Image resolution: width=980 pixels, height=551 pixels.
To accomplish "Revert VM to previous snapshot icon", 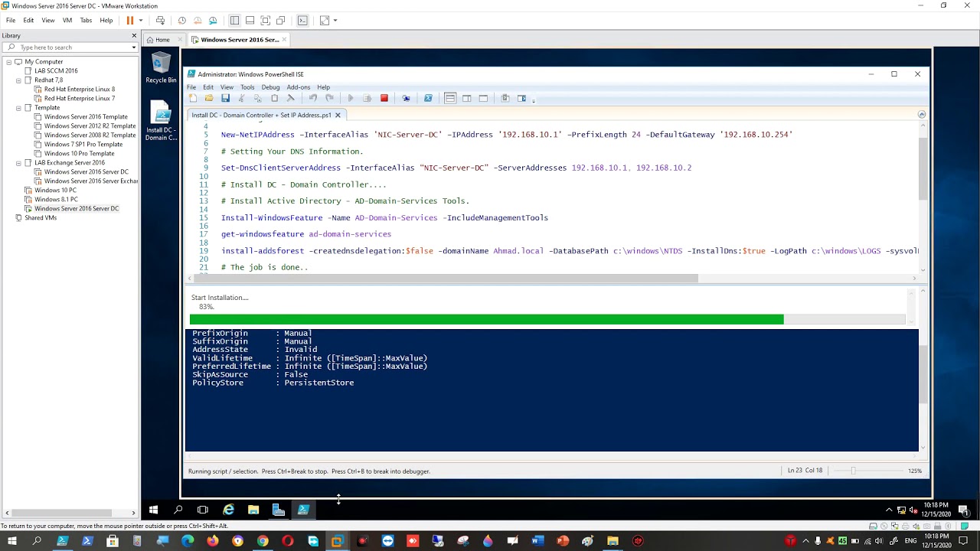I will 198,21.
